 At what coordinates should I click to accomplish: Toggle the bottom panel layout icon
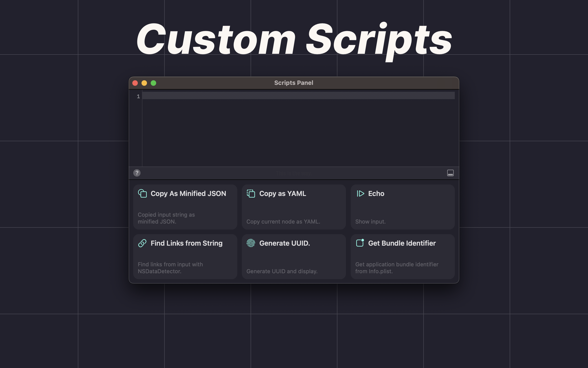click(450, 173)
